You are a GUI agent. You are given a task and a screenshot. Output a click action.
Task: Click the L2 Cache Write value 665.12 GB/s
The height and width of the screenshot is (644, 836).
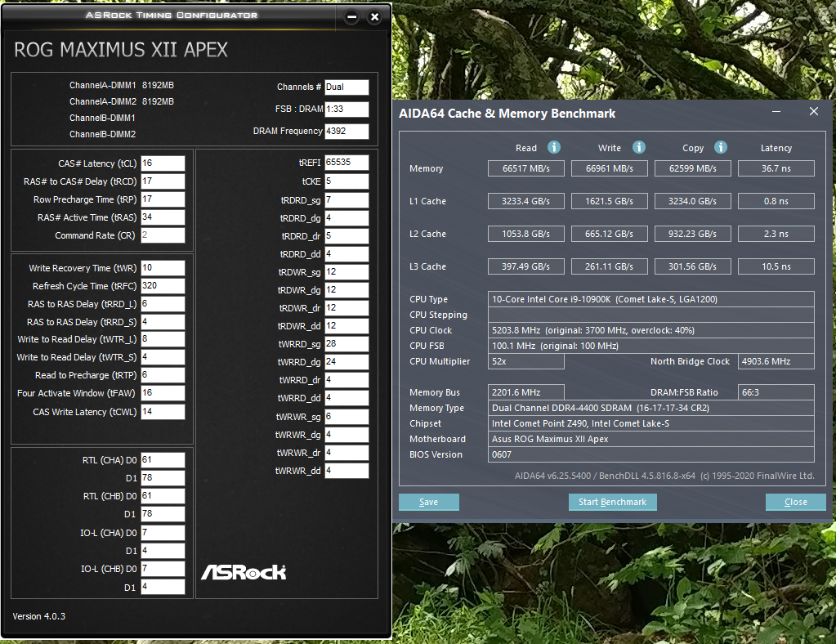(610, 234)
